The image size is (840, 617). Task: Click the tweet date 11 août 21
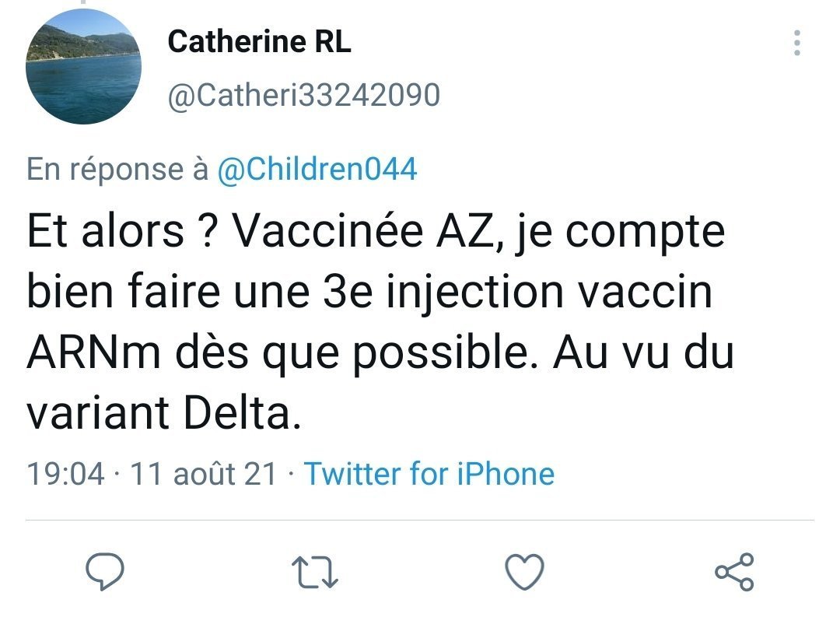pos(203,473)
